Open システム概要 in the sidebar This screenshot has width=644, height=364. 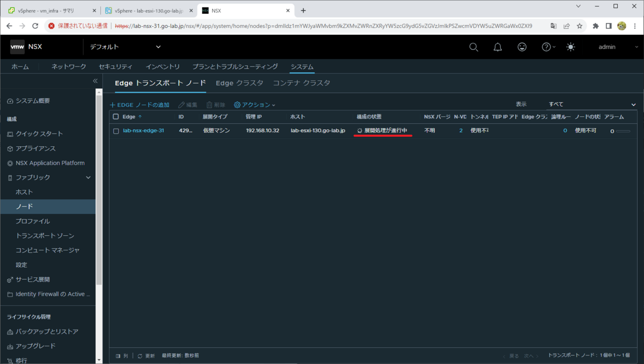[x=32, y=101]
